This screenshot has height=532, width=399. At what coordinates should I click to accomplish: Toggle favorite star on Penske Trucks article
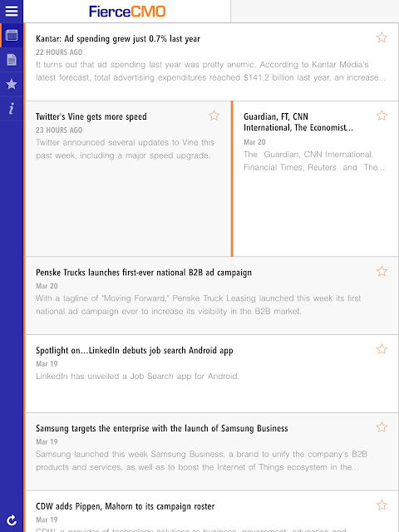click(x=382, y=271)
